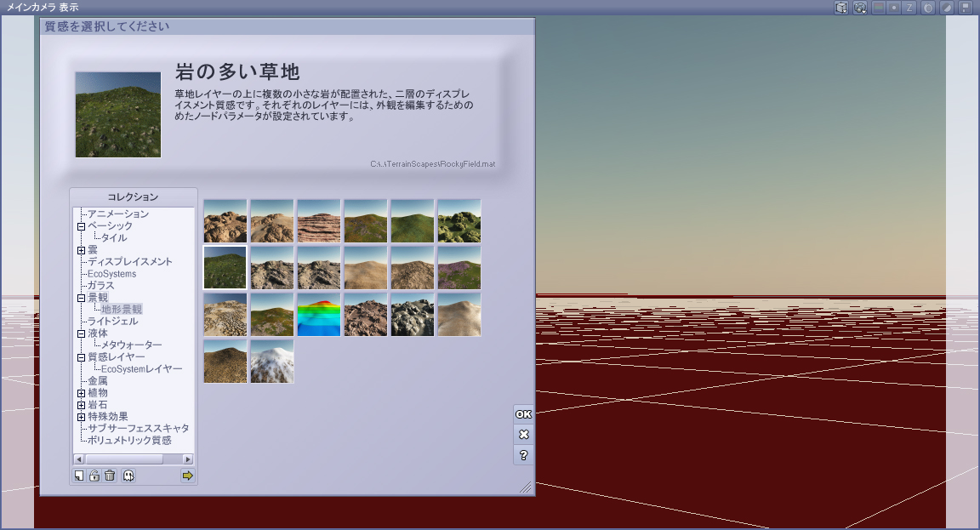Click the 岩石 collection label
980x530 pixels.
click(x=98, y=404)
